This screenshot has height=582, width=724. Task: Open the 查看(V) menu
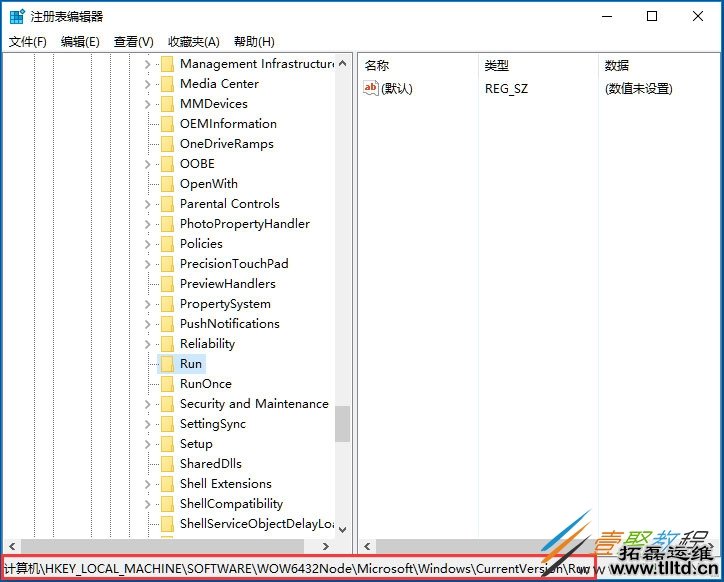coord(133,42)
